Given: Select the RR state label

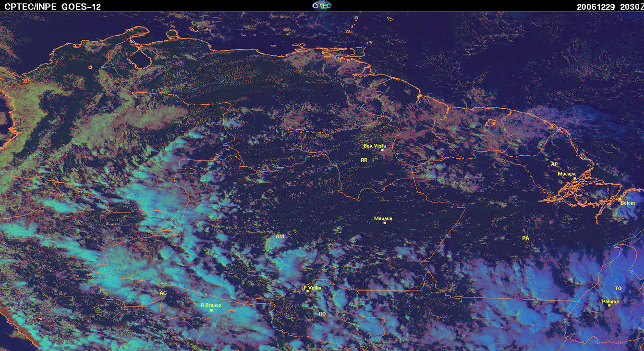Looking at the screenshot, I should [364, 160].
